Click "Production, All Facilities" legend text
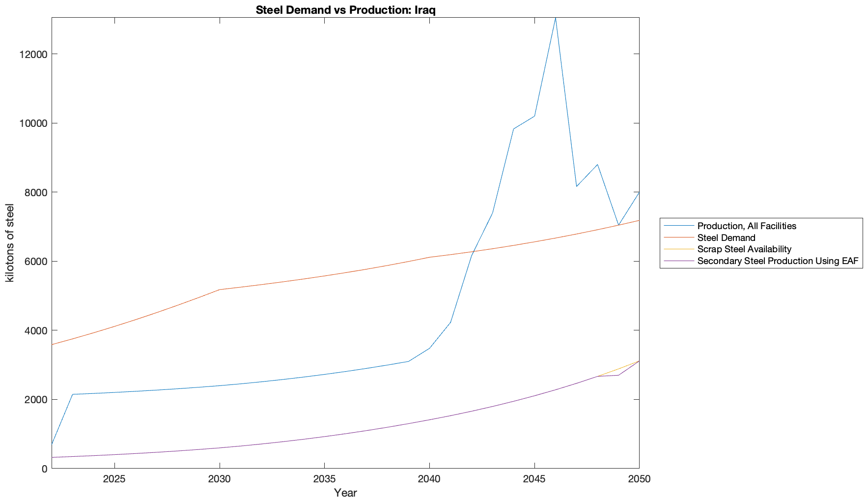 pos(746,226)
